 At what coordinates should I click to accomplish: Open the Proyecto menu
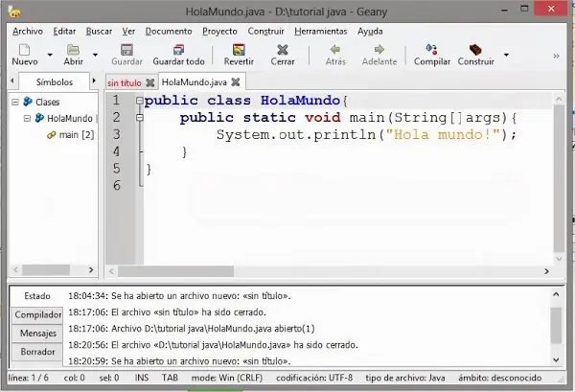coord(219,32)
